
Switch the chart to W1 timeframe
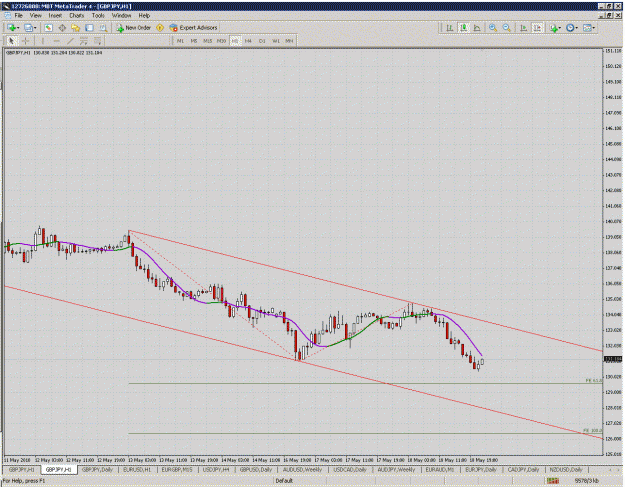coord(275,41)
